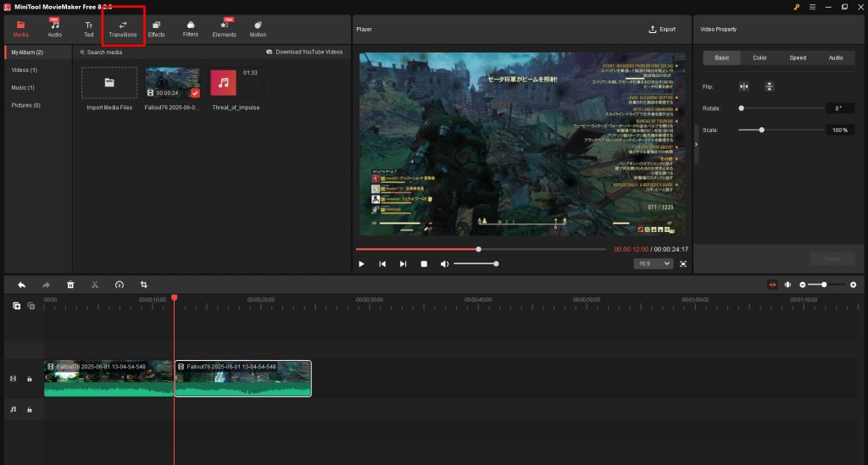Delete the selected clip
The height and width of the screenshot is (465, 868).
[x=70, y=285]
